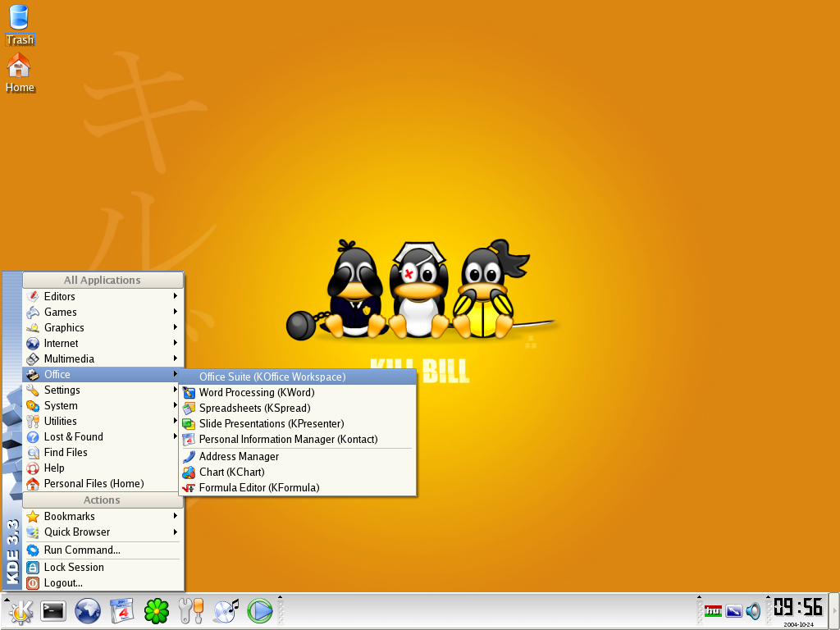Click the KSpread spreadsheet icon
This screenshot has width=840, height=630.
[x=189, y=409]
